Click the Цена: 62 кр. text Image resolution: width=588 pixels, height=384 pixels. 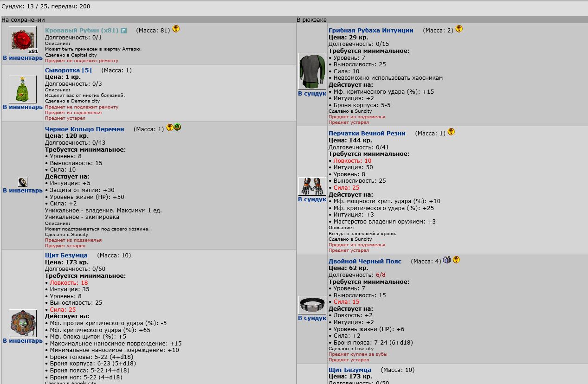[349, 268]
